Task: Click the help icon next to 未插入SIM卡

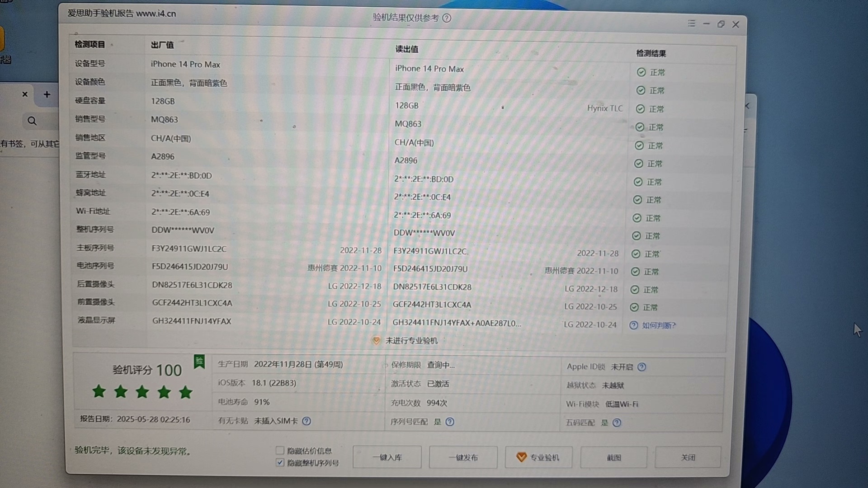Action: pyautogui.click(x=307, y=421)
